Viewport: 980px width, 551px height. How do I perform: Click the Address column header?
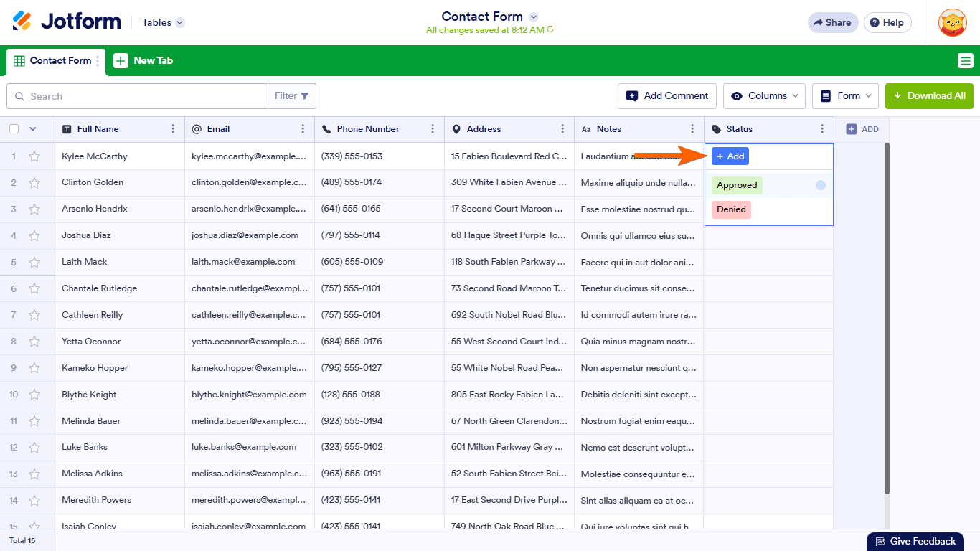pyautogui.click(x=509, y=129)
